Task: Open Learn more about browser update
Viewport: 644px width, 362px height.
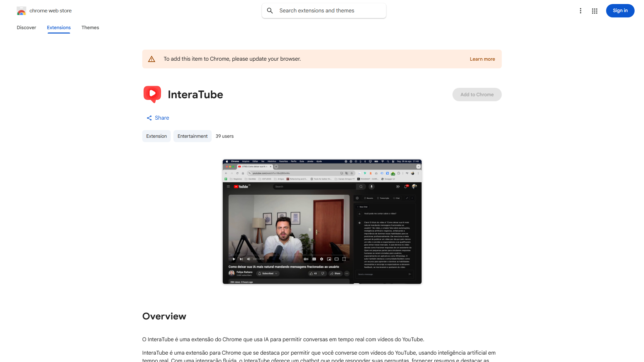Action: click(x=482, y=59)
